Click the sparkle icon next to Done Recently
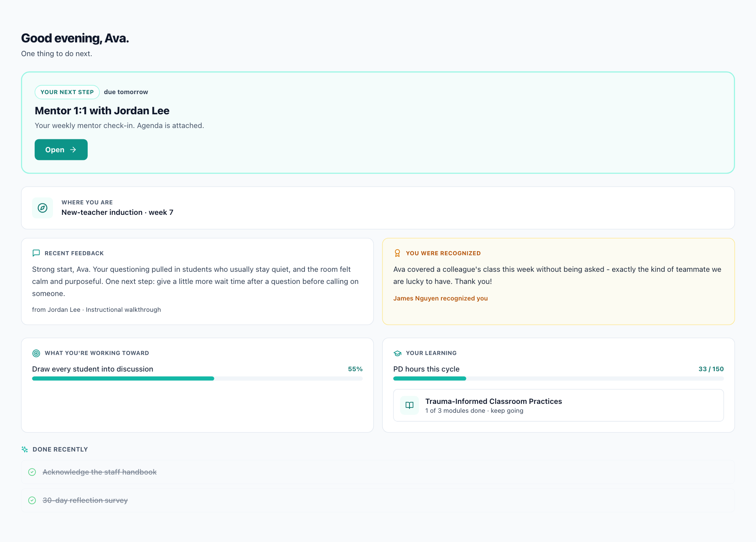The image size is (756, 542). [x=25, y=450]
